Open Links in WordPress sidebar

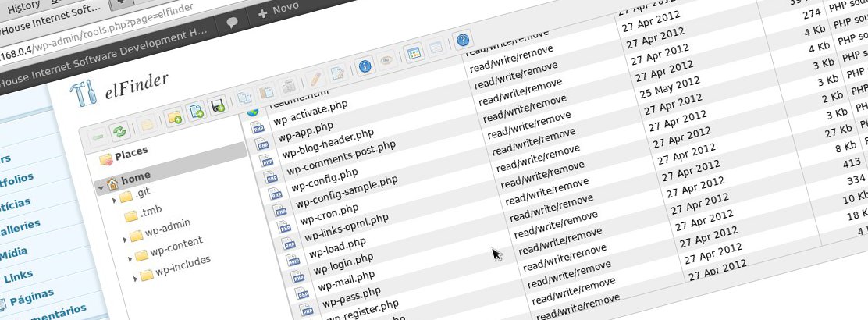click(18, 276)
